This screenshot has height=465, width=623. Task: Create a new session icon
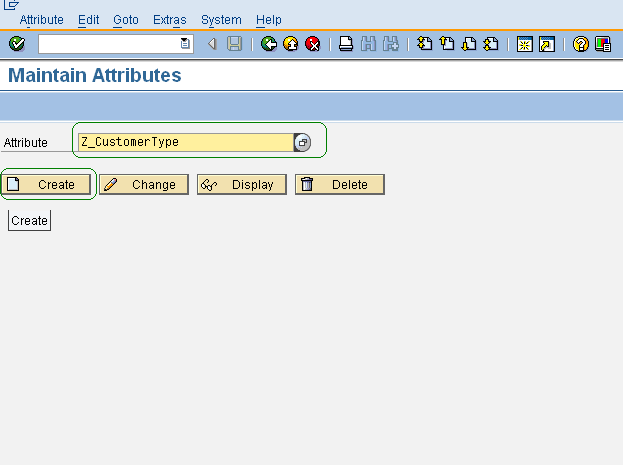[524, 44]
